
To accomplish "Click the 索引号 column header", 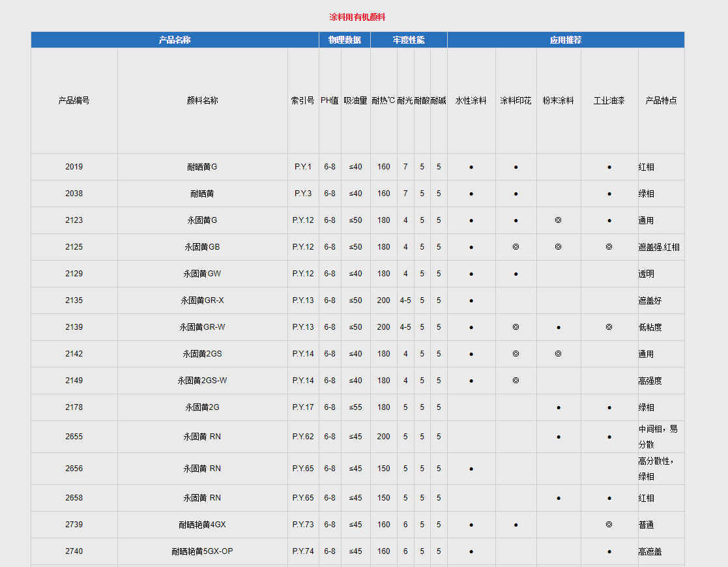I will tap(302, 100).
